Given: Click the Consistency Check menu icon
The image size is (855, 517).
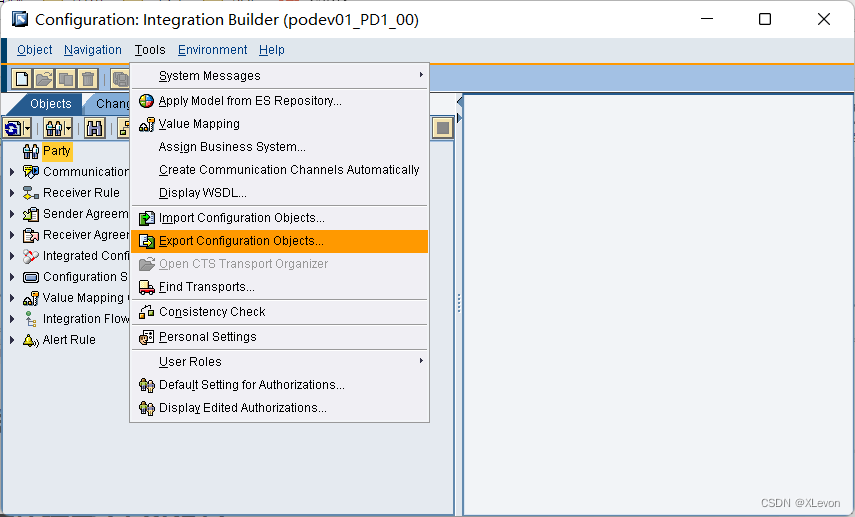Looking at the screenshot, I should point(146,312).
